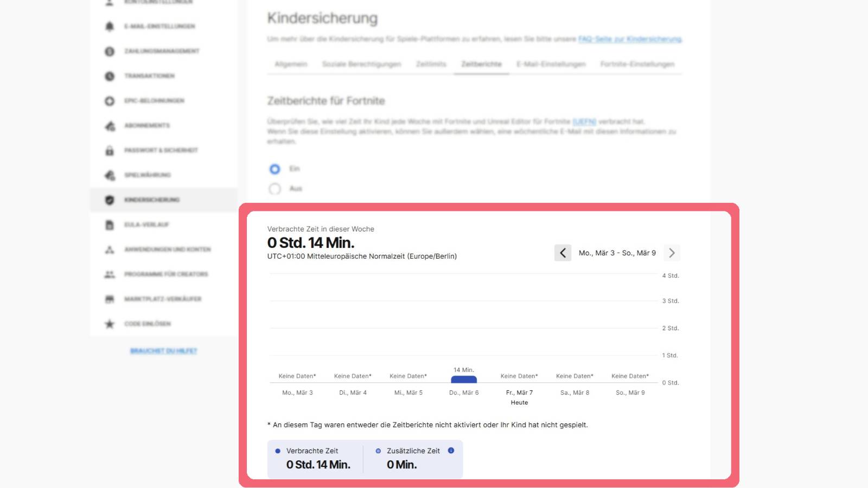Open the FAQ-Seite zur Kindersicherung link

(629, 39)
